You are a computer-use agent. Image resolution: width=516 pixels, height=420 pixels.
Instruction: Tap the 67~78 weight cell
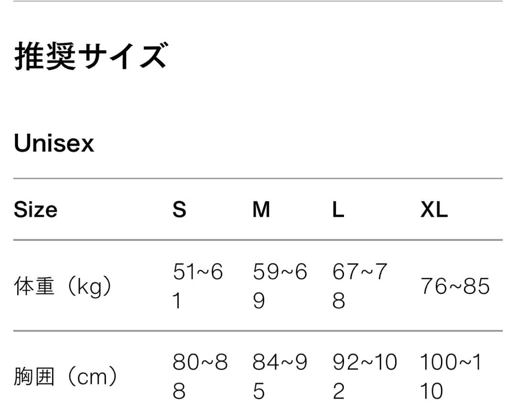point(359,287)
